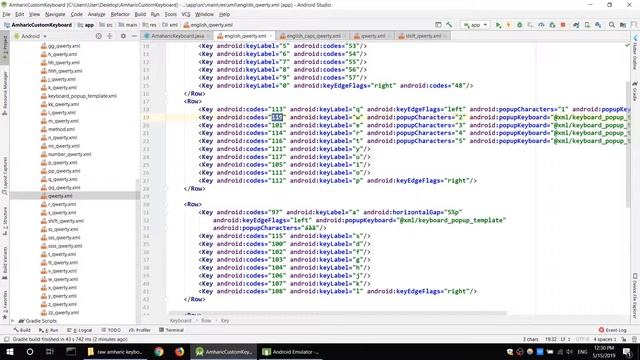The width and height of the screenshot is (640, 360).
Task: Open the Profiler tool window
Action: click(x=140, y=330)
